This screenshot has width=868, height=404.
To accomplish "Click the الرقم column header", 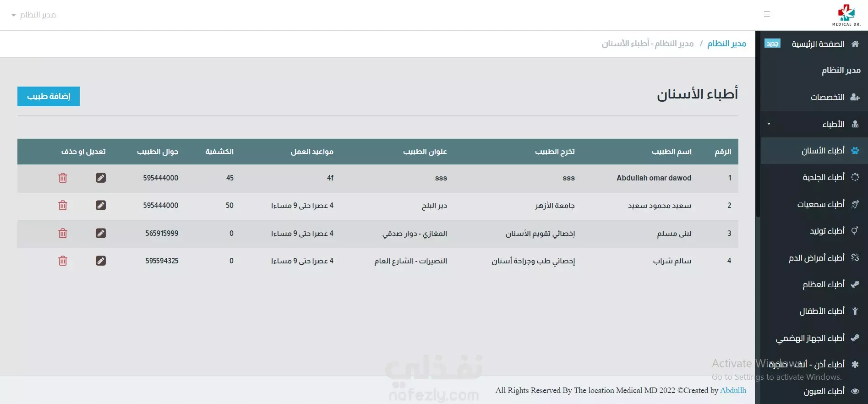I will [723, 152].
